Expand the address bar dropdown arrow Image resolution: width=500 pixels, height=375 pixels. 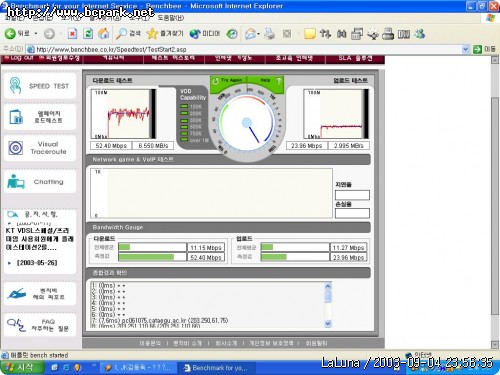pyautogui.click(x=466, y=49)
